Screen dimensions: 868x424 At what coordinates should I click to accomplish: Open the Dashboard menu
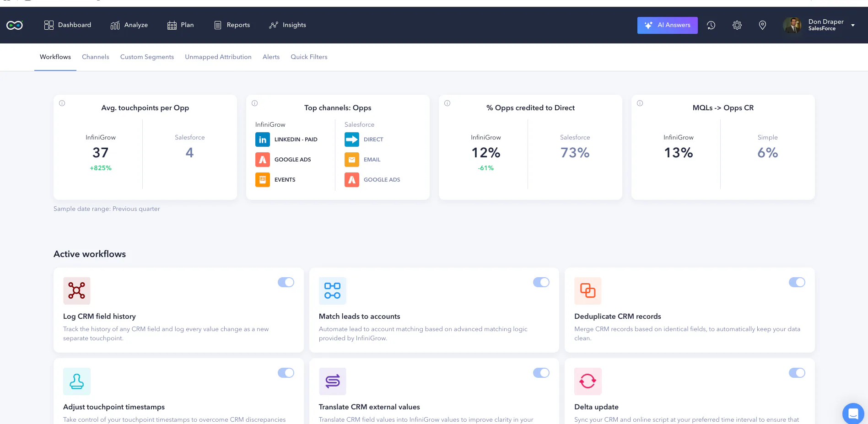click(x=68, y=25)
